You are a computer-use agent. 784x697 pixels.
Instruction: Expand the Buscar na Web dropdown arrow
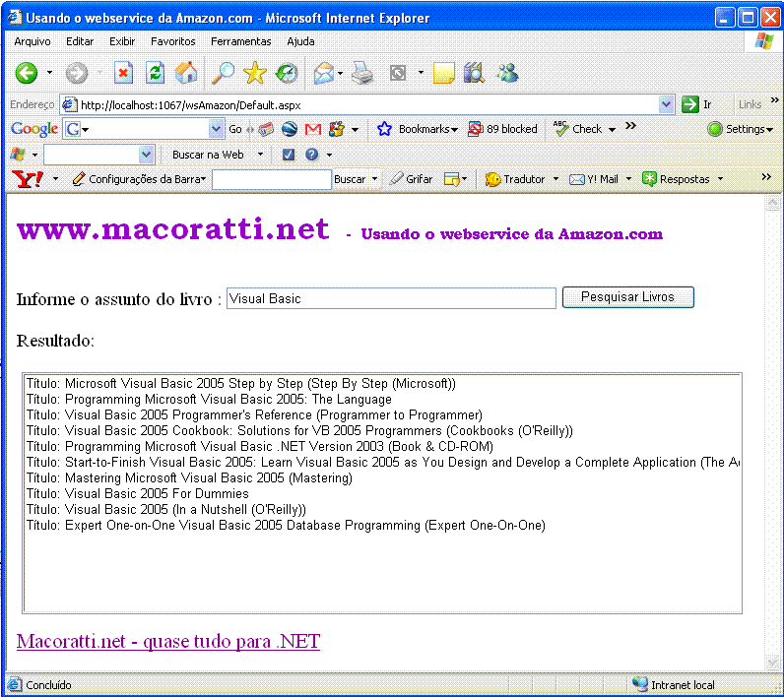260,154
